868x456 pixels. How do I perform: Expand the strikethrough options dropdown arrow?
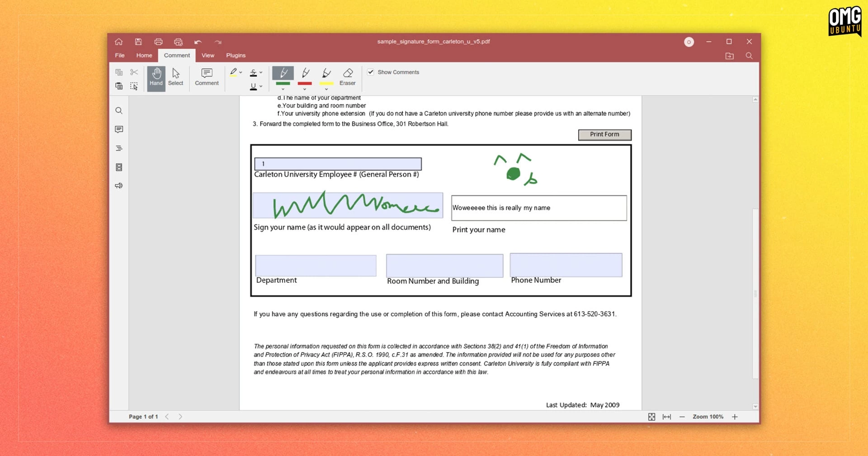261,72
